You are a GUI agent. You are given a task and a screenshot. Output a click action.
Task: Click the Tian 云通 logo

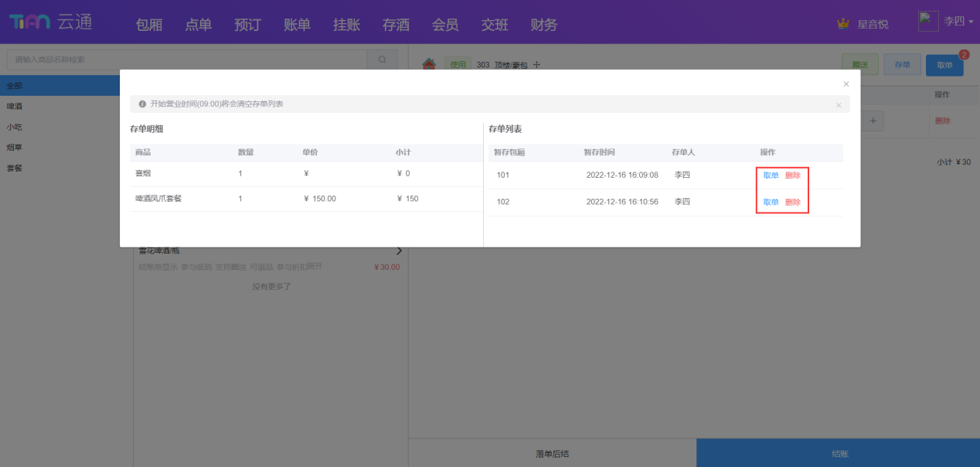click(51, 22)
